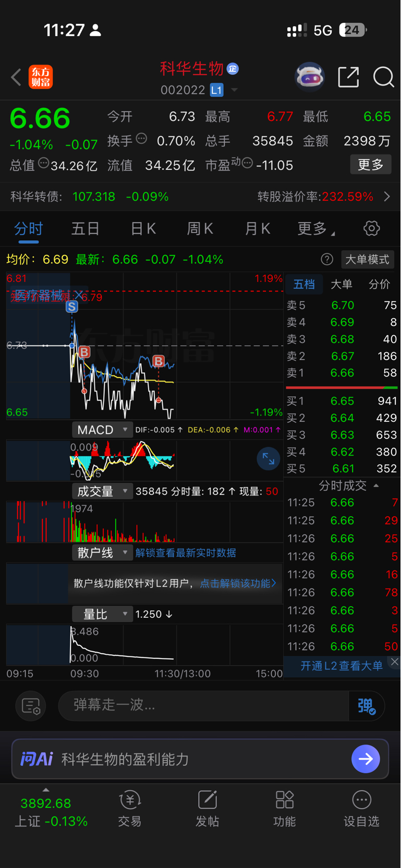
Task: Tap the blue S sell marker
Action: pos(72,307)
